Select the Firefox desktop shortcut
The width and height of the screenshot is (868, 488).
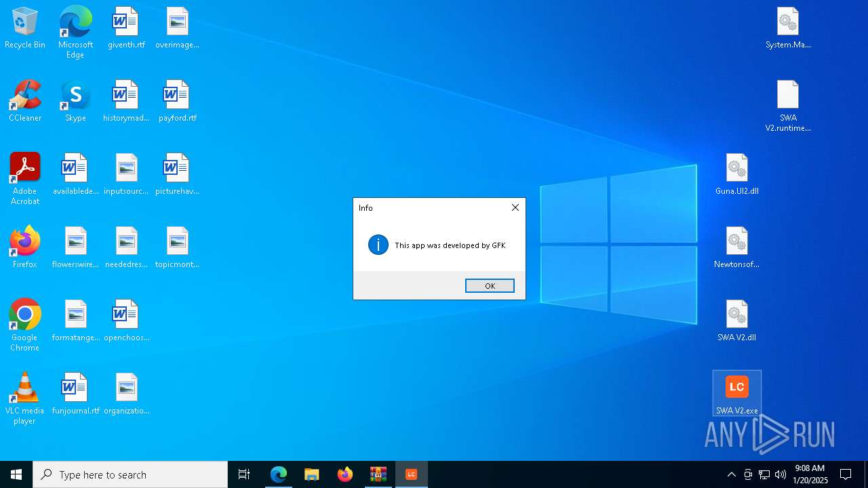click(25, 248)
